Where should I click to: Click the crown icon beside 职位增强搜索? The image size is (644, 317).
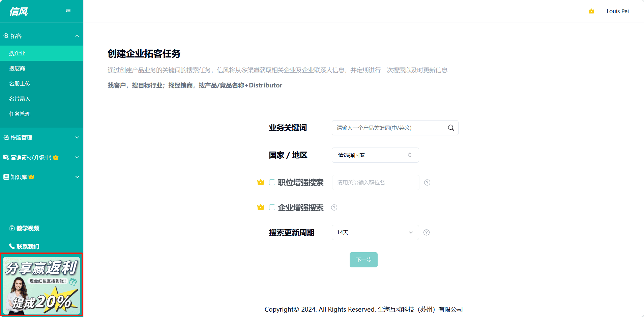point(261,182)
